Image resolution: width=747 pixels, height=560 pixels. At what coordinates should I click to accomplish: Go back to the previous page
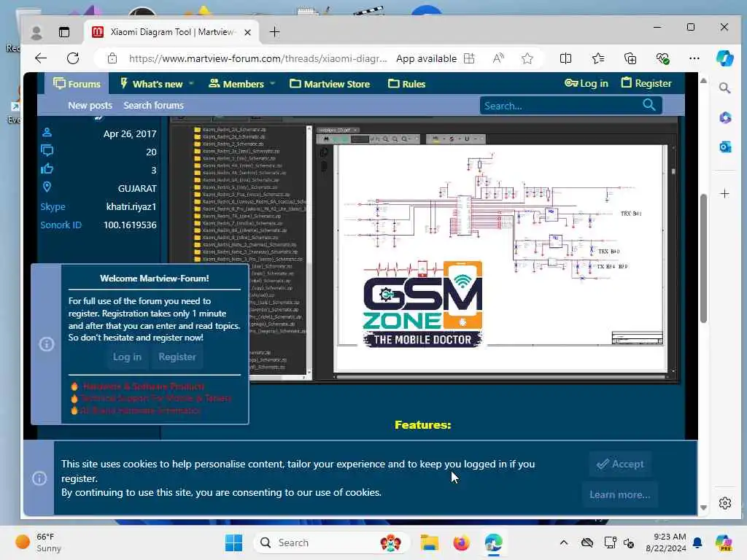click(x=41, y=58)
